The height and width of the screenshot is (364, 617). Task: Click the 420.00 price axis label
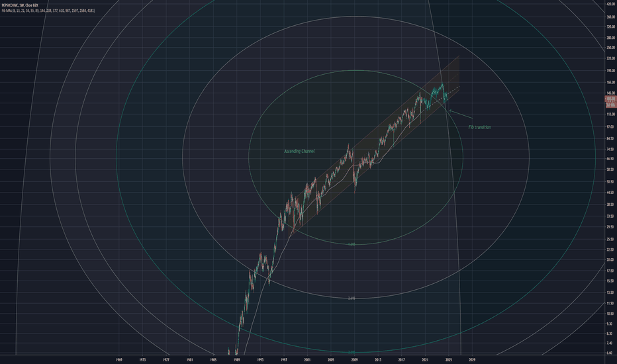click(x=610, y=3)
